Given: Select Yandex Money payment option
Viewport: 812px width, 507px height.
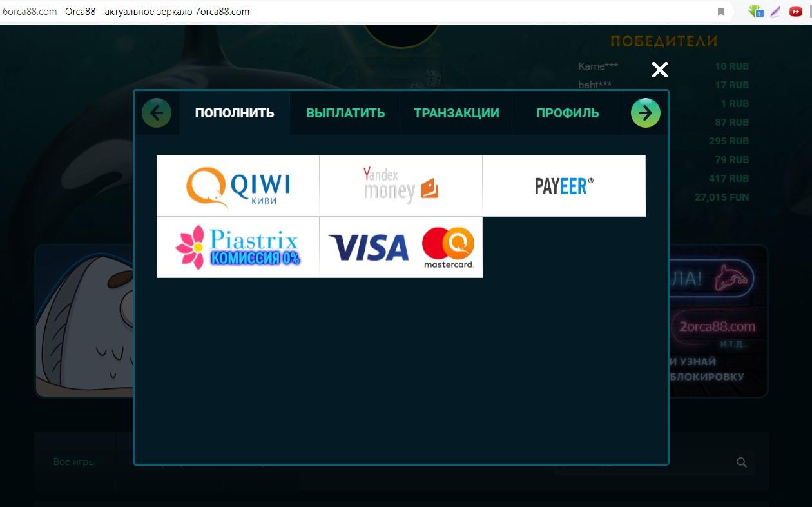Looking at the screenshot, I should (x=401, y=186).
